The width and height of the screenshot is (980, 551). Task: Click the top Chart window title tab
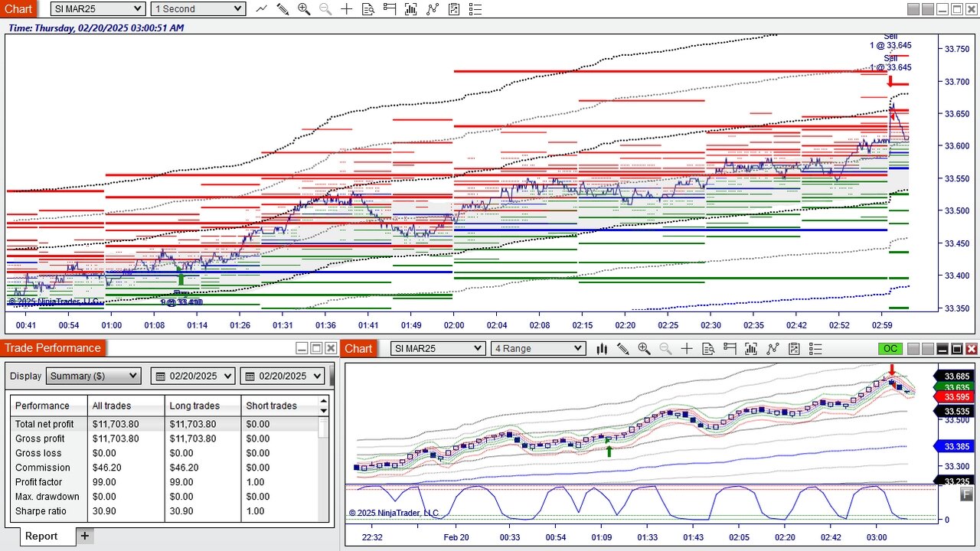[x=18, y=9]
